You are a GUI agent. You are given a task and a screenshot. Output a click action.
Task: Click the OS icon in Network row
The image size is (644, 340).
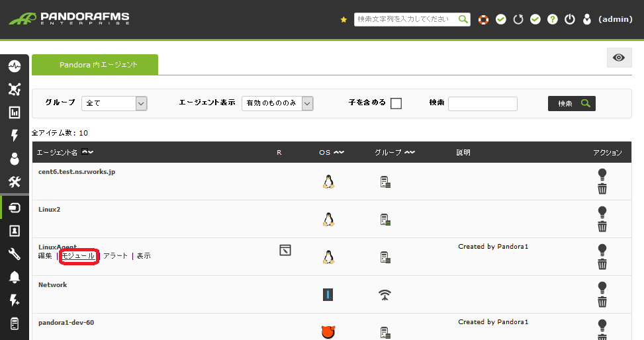[x=328, y=294]
